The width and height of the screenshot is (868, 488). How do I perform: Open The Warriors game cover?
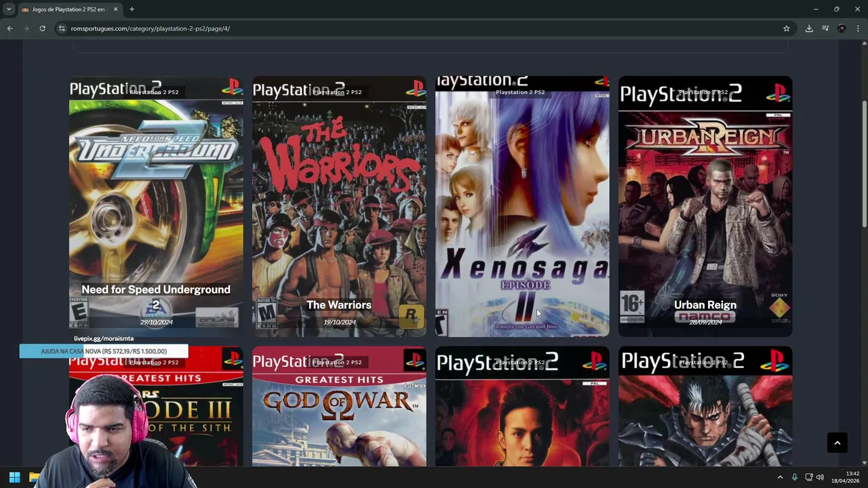[339, 206]
